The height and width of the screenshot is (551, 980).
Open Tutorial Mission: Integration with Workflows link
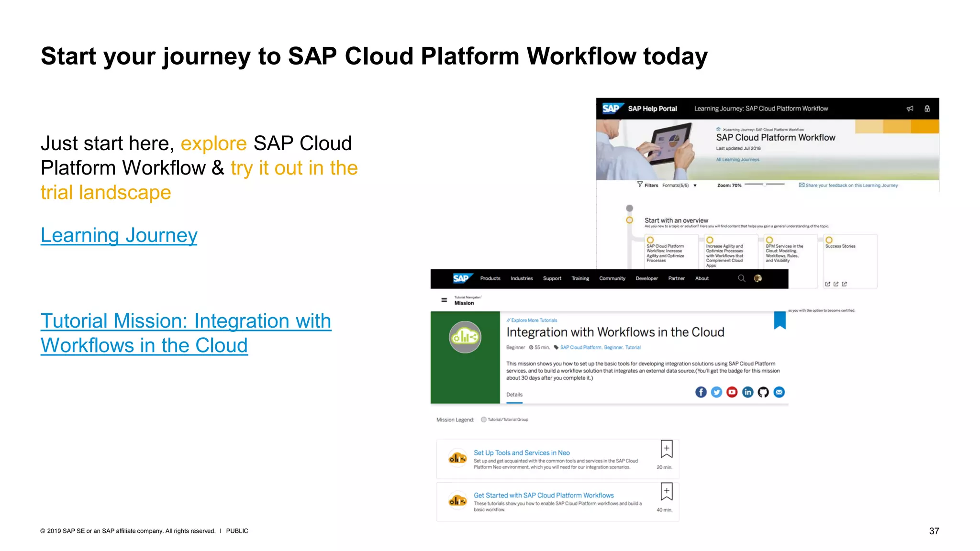tap(186, 333)
